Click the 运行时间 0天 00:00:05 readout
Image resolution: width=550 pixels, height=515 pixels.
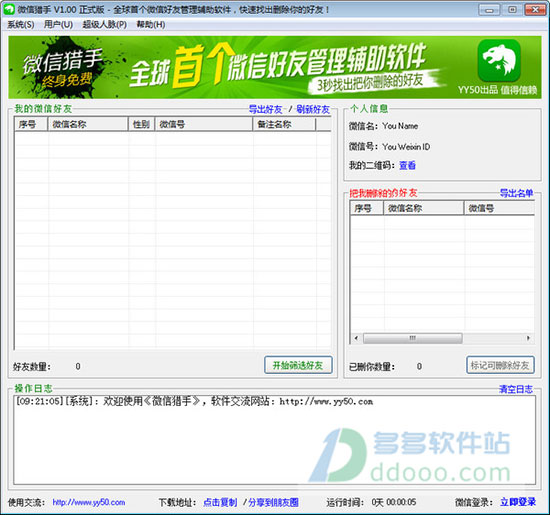click(371, 502)
